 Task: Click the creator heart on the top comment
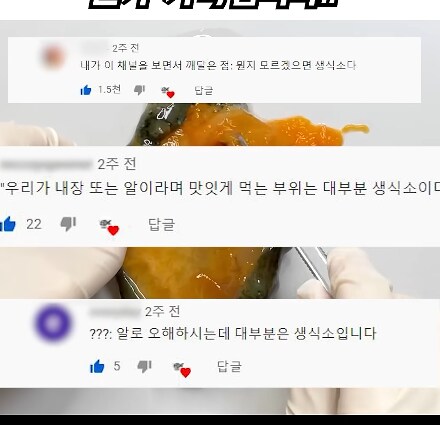tap(168, 92)
